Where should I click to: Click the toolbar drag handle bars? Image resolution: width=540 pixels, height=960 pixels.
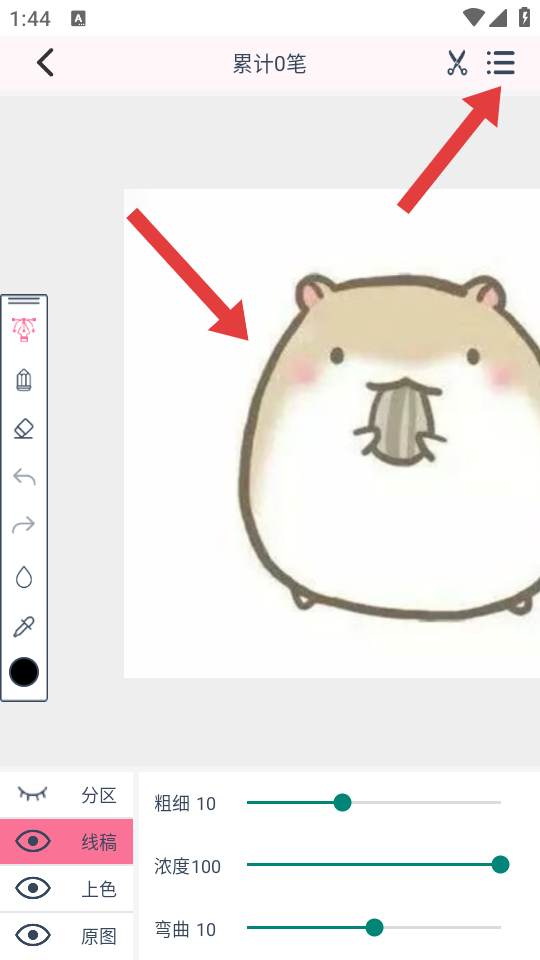coord(24,300)
